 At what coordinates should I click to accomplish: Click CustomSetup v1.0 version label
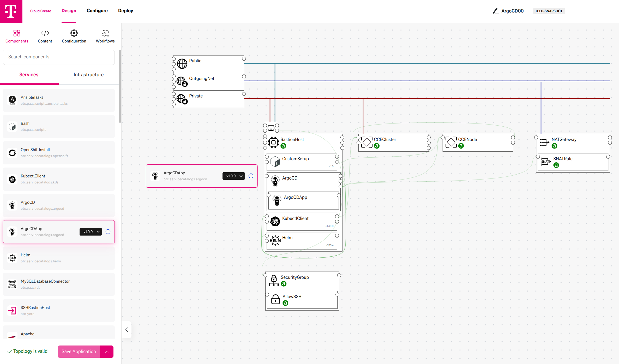(331, 166)
